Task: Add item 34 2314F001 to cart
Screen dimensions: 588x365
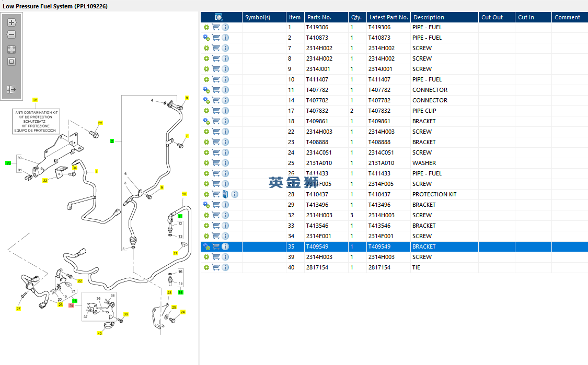Action: point(216,236)
